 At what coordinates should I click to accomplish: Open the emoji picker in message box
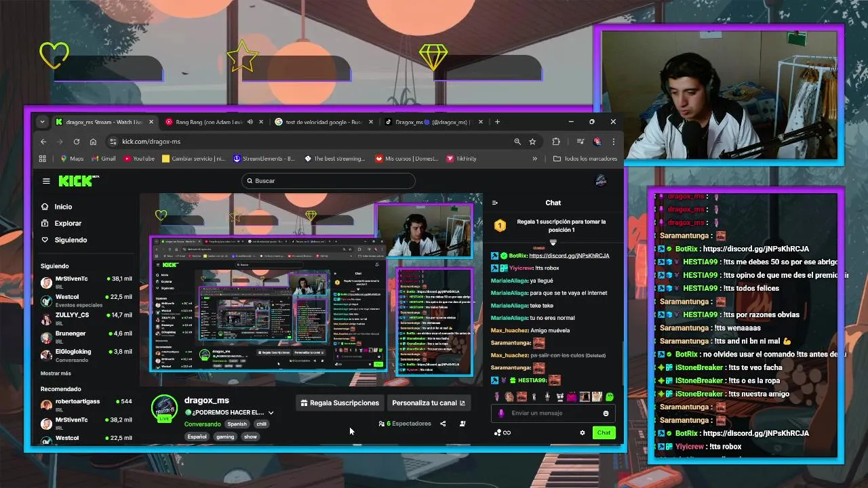[x=606, y=413]
